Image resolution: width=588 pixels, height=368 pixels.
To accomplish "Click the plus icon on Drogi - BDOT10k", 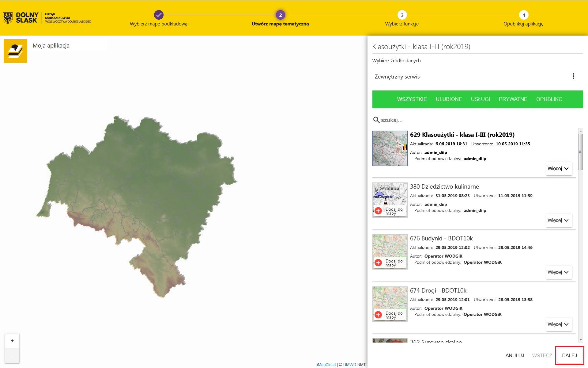I will (x=379, y=315).
